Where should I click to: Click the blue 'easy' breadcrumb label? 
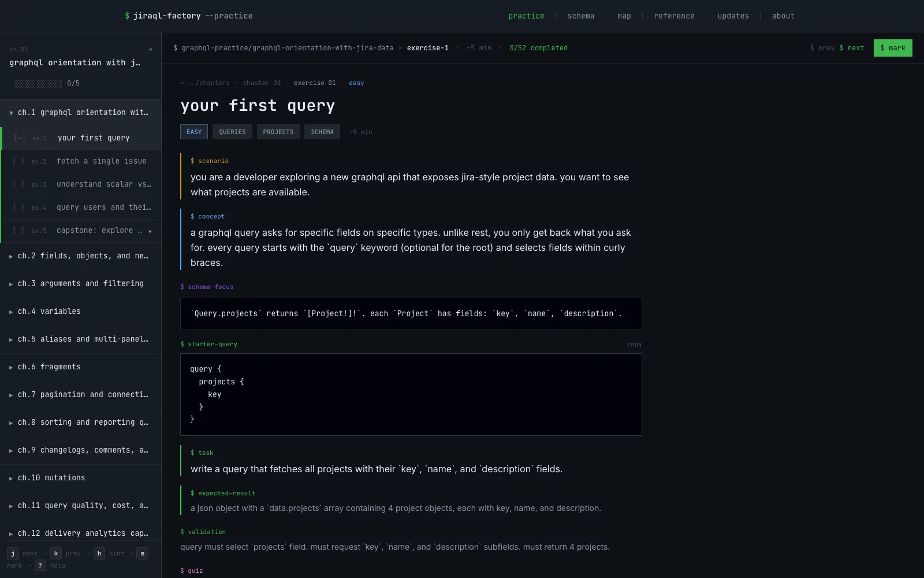point(356,83)
